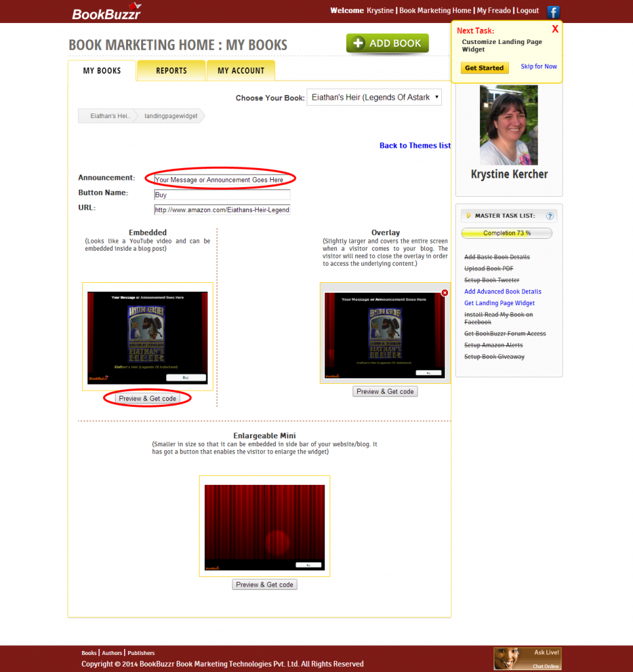Screen dimensions: 633x672
Task: Click the Completion 73% progress bar
Action: point(507,233)
